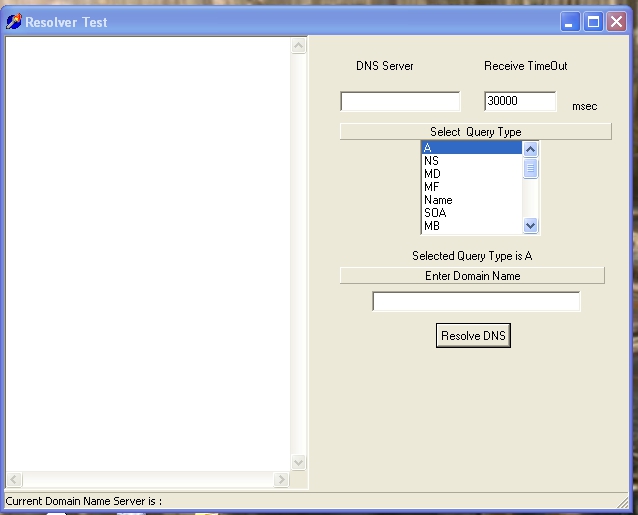Click the msec unit label
The image size is (638, 515).
pos(585,106)
